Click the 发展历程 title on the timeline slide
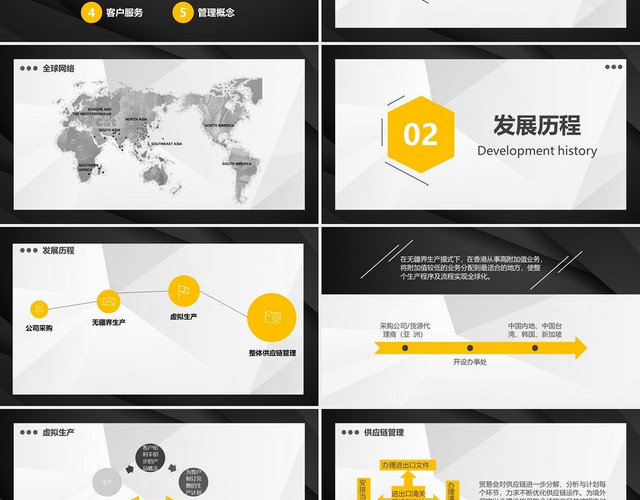 click(58, 250)
